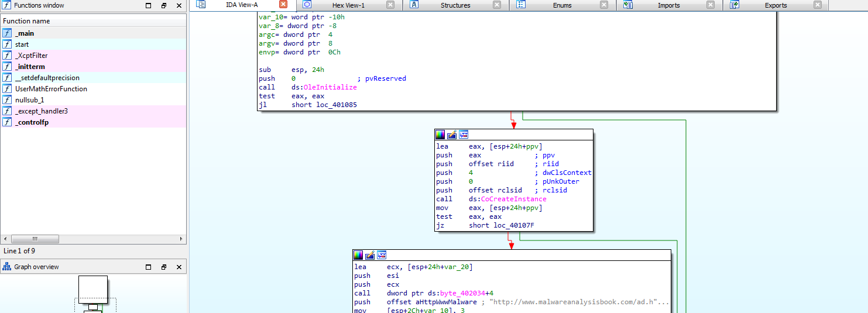The height and width of the screenshot is (313, 868).
Task: Open the Exports tab
Action: (x=776, y=5)
